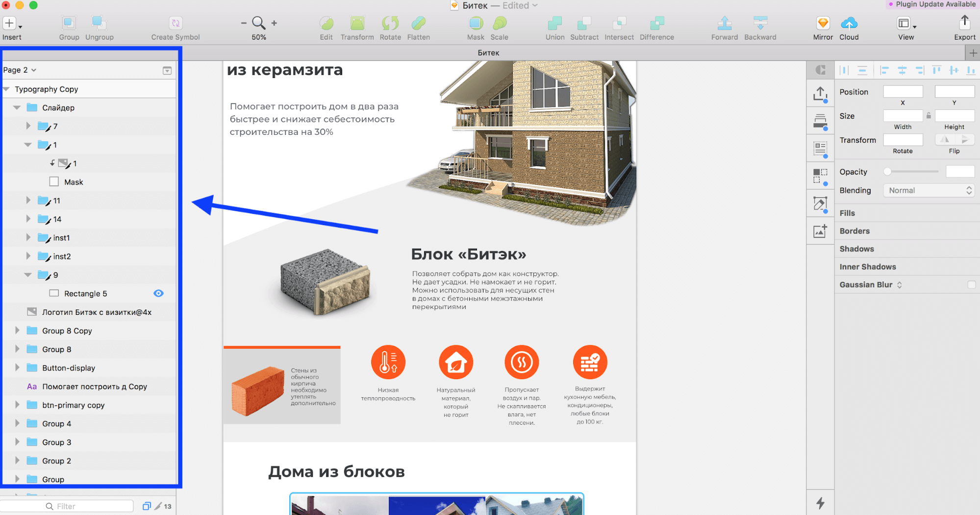Viewport: 980px width, 515px height.
Task: Click the Group toolbar icon
Action: [69, 23]
